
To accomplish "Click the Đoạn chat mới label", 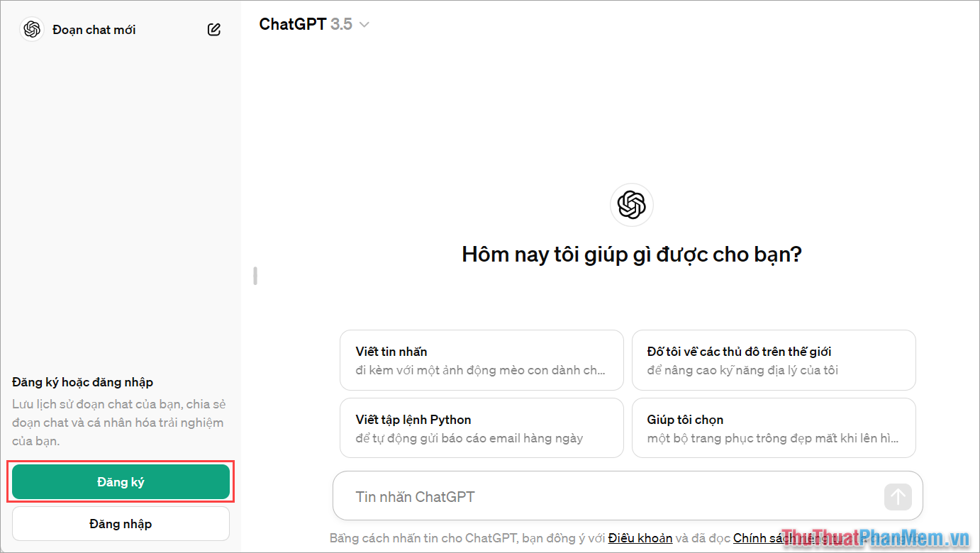I will click(94, 30).
